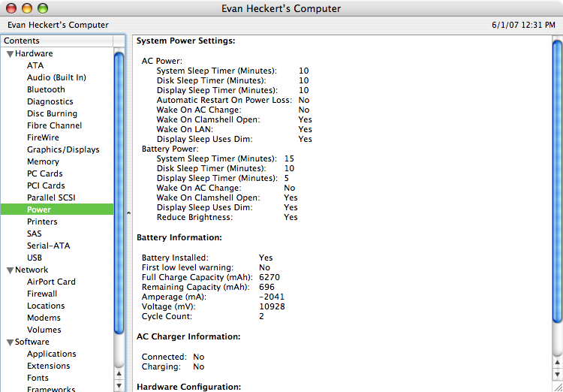Click the Software category label

(32, 342)
